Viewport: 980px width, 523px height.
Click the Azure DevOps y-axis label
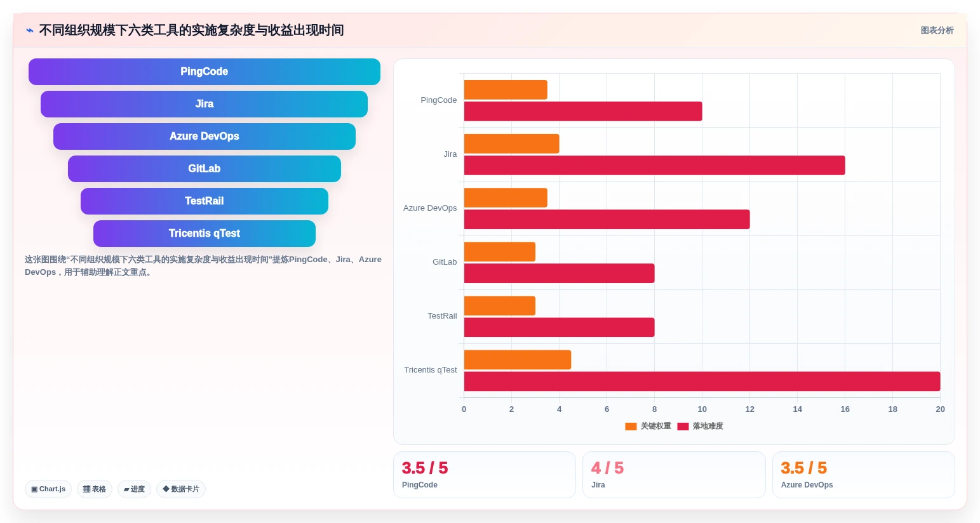[430, 208]
